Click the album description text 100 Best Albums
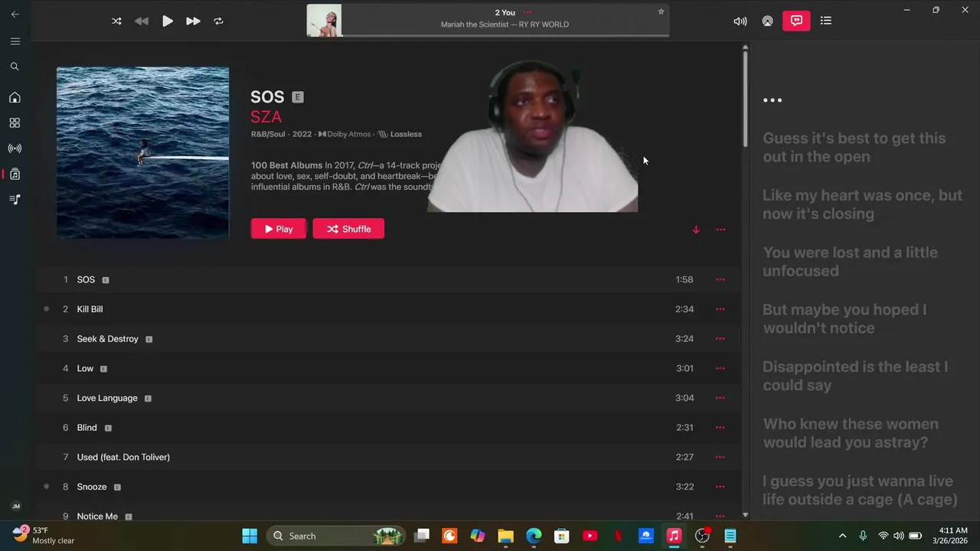980x551 pixels. [x=286, y=165]
